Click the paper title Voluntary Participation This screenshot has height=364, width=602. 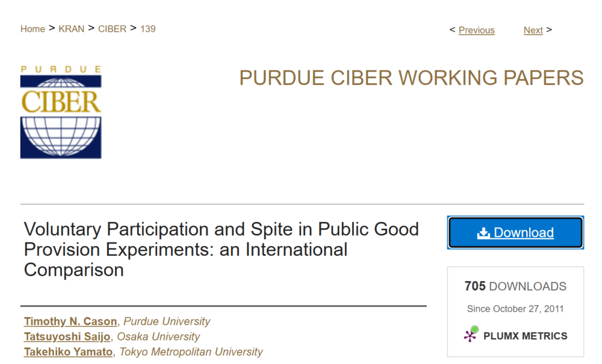[x=221, y=250]
